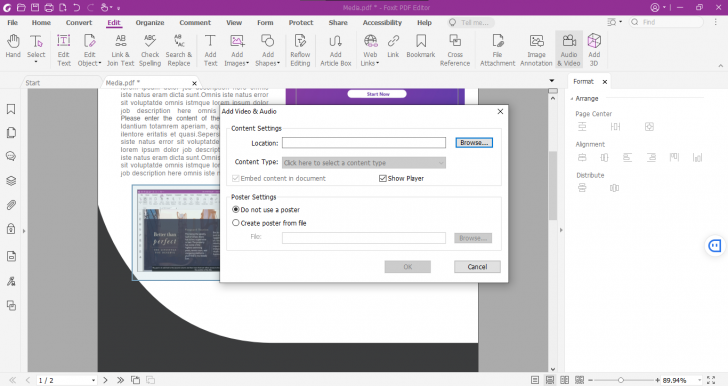Switch to the Home ribbon tab

[x=41, y=22]
